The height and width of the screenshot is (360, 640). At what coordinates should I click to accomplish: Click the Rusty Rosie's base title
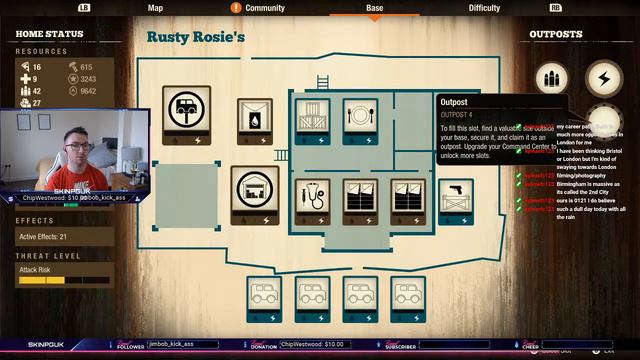[x=196, y=37]
